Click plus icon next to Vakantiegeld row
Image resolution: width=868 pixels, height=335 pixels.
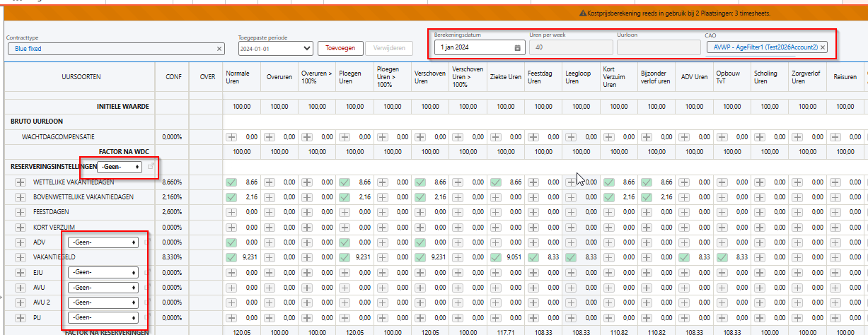point(20,257)
